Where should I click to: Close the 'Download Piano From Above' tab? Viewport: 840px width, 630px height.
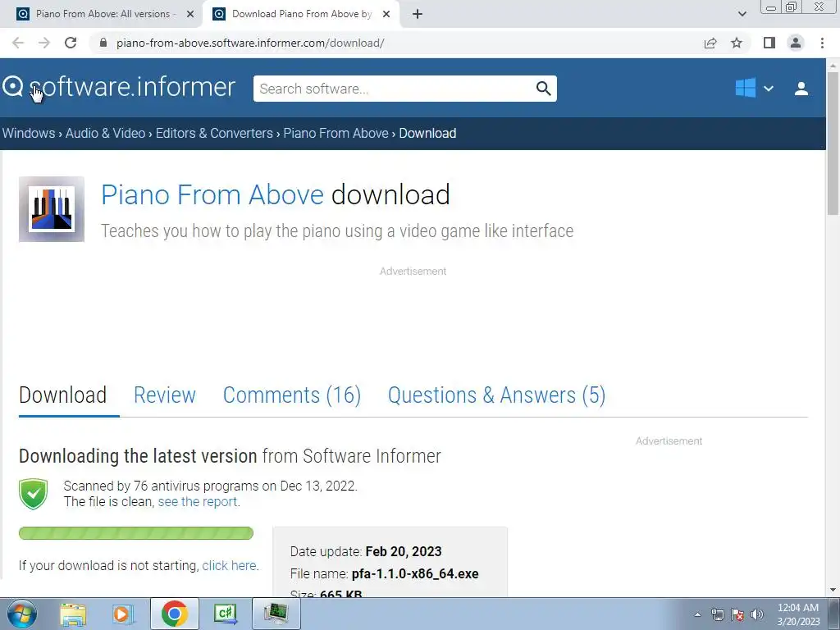point(386,14)
